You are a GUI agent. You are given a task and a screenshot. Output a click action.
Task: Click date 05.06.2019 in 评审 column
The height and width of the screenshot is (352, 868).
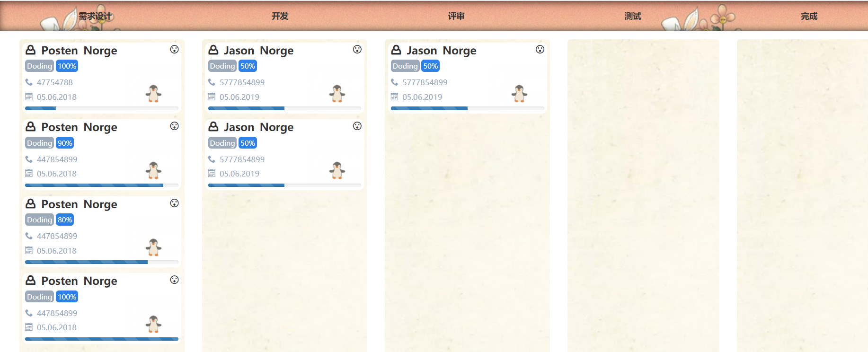(422, 97)
